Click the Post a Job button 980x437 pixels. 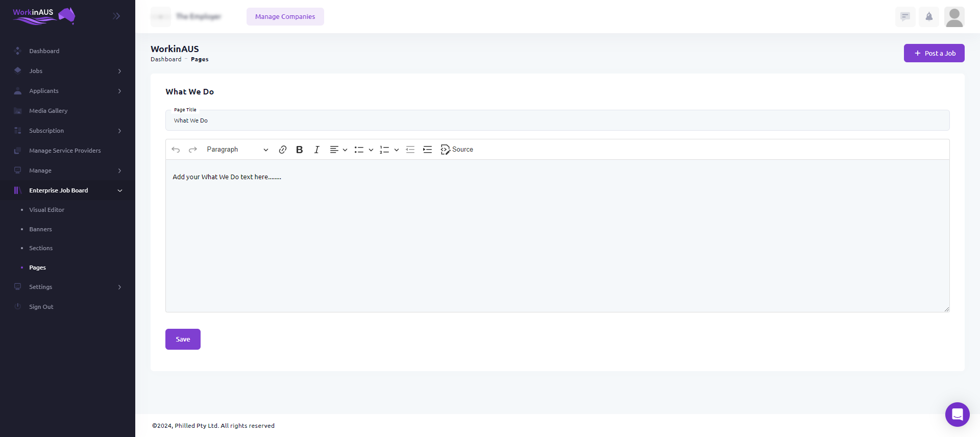(x=934, y=53)
